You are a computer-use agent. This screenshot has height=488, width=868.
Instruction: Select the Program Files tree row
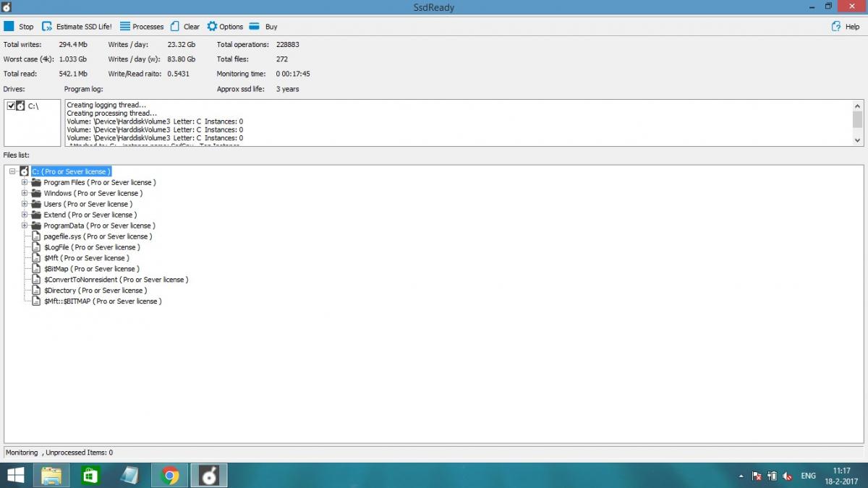[x=100, y=182]
